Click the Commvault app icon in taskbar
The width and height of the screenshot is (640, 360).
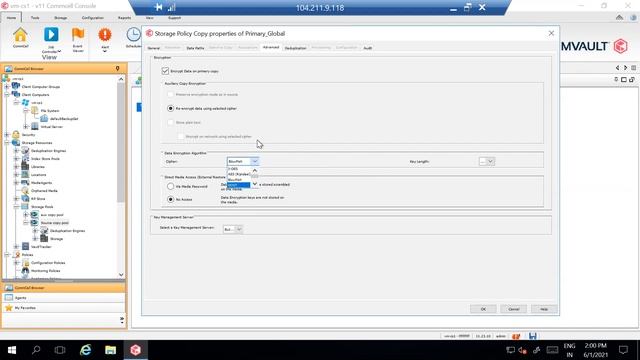tap(136, 350)
